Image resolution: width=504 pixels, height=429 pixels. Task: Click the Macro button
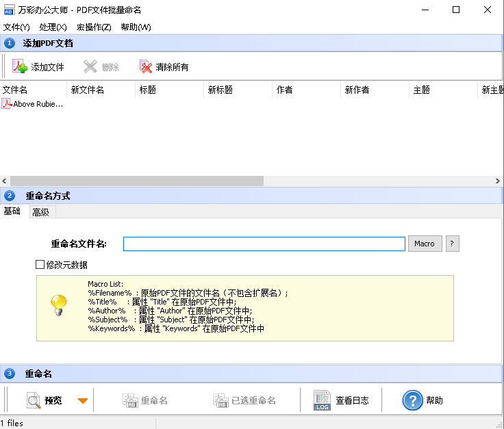tap(425, 244)
